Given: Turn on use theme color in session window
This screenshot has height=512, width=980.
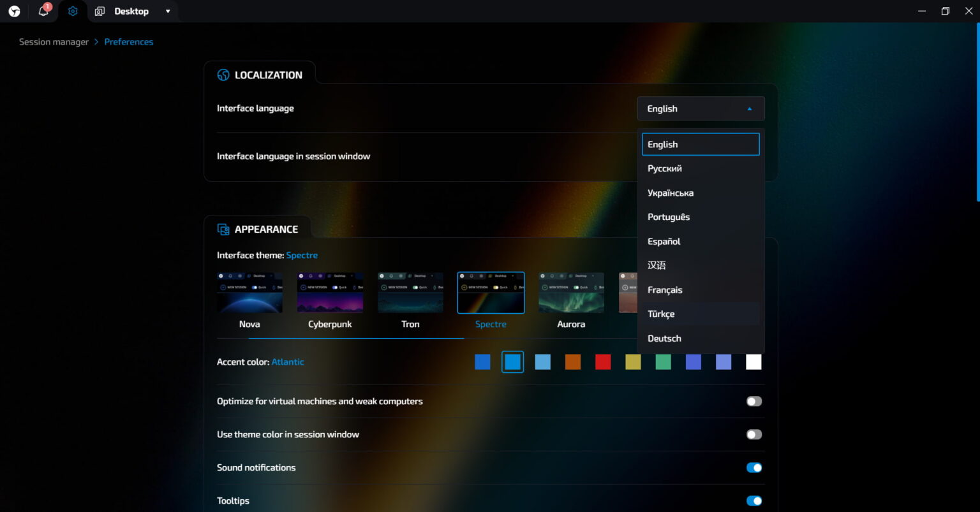Looking at the screenshot, I should click(x=754, y=434).
